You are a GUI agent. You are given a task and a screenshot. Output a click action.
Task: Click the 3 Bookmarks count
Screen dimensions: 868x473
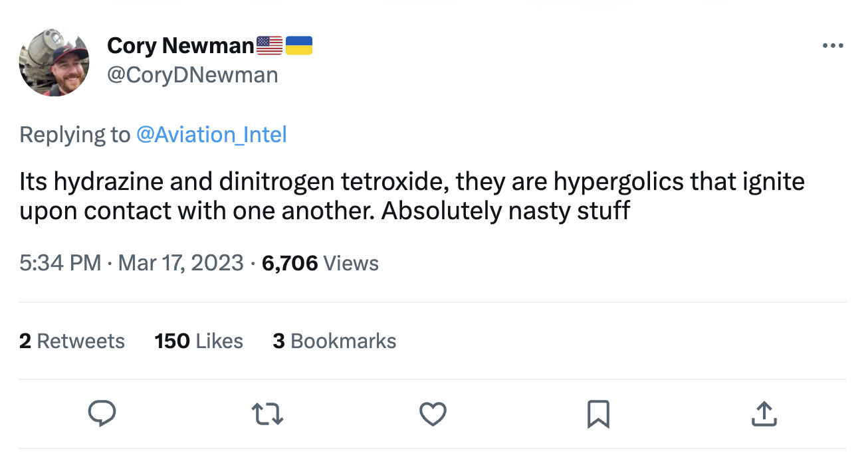[x=334, y=341]
